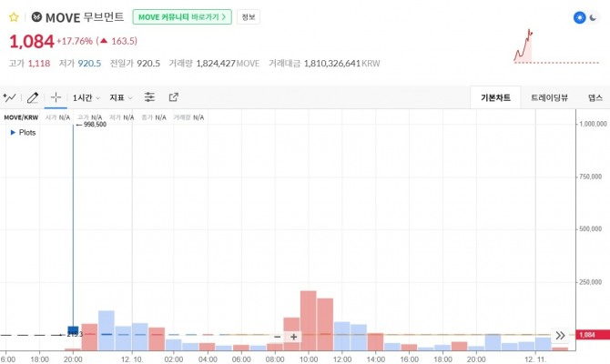Click the 고가 1,118 value
The image size is (610, 364).
39,64
